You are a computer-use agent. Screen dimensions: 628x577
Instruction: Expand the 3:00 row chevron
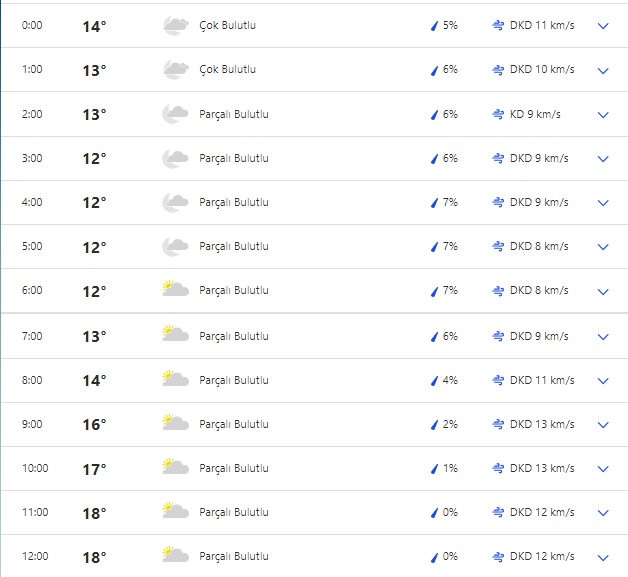(602, 159)
